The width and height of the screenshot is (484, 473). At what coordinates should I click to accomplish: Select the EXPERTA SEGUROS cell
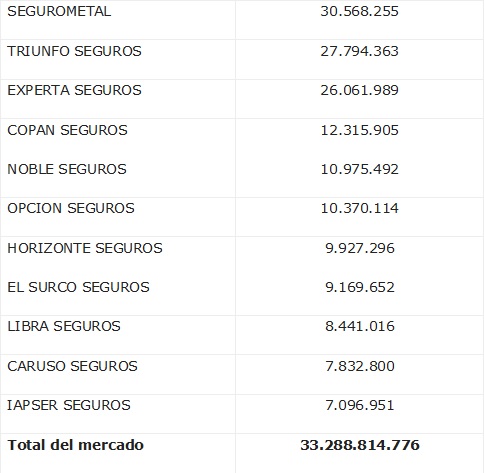point(74,90)
